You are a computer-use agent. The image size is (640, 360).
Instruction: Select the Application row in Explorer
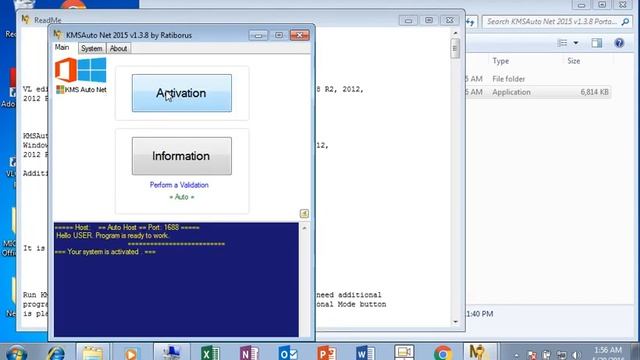tap(538, 92)
